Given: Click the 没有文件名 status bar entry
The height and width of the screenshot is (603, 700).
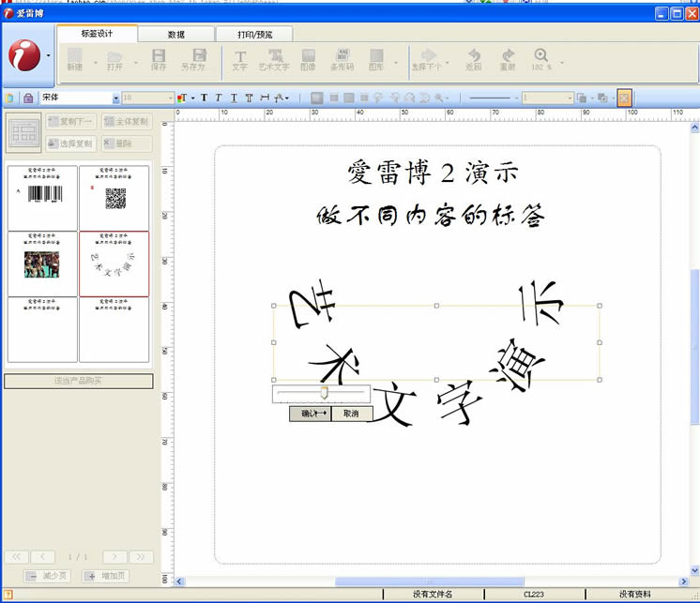Looking at the screenshot, I should [x=433, y=594].
